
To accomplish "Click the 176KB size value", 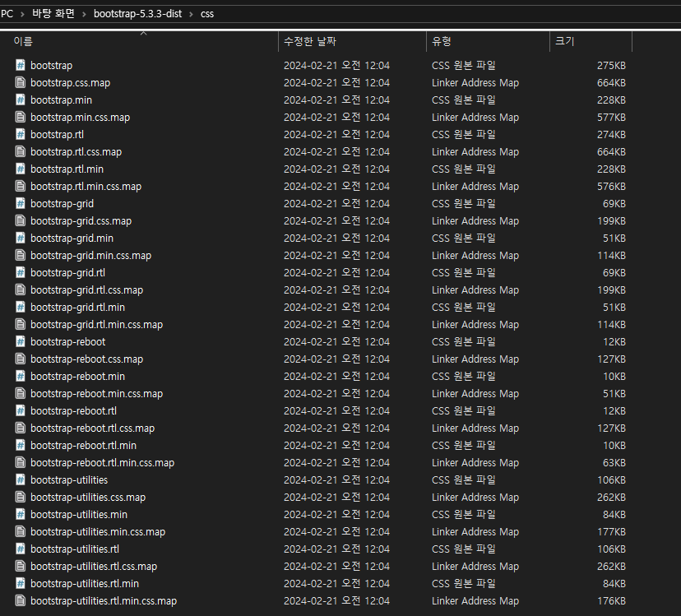I will [611, 601].
